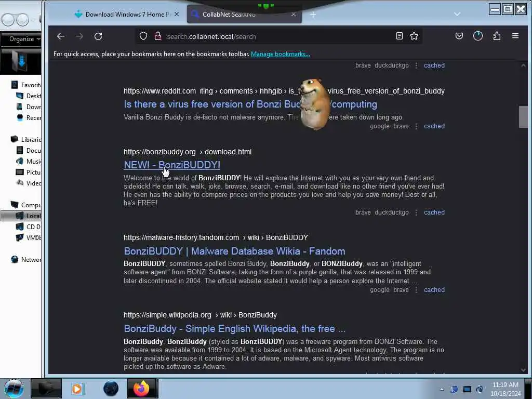Select Recent Places in Explorer sidebar

pos(29,118)
